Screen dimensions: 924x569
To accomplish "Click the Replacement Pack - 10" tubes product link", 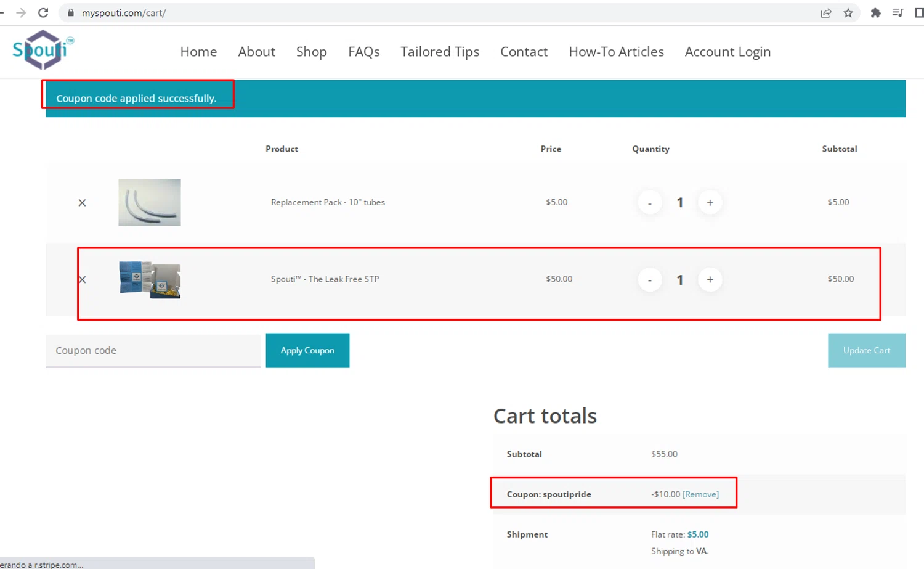I will [328, 202].
